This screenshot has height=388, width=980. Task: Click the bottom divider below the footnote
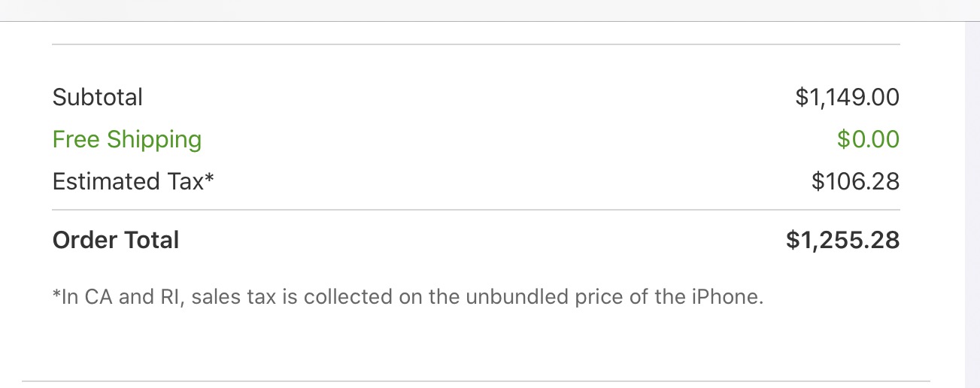pyautogui.click(x=476, y=381)
